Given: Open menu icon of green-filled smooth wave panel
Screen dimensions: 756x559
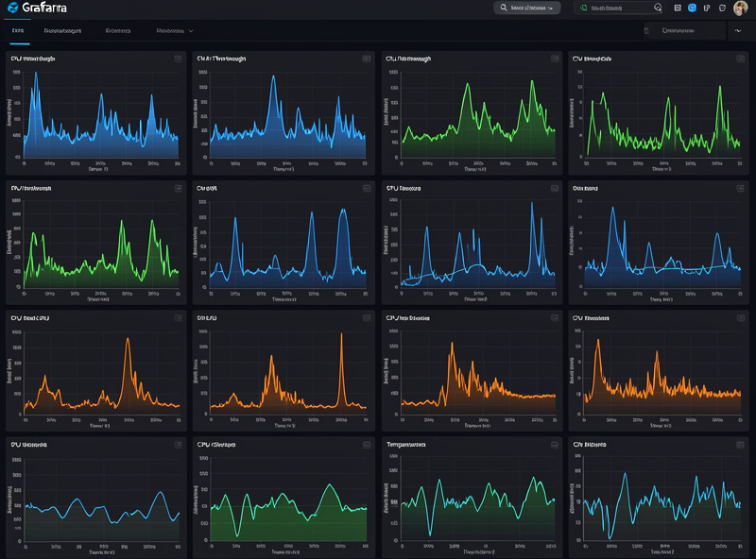Looking at the screenshot, I should click(367, 445).
